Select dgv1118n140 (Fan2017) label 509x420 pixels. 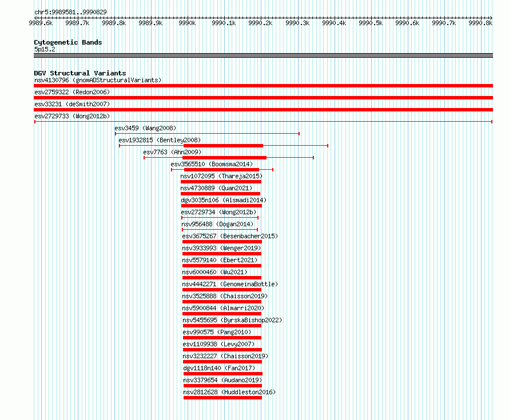click(219, 368)
